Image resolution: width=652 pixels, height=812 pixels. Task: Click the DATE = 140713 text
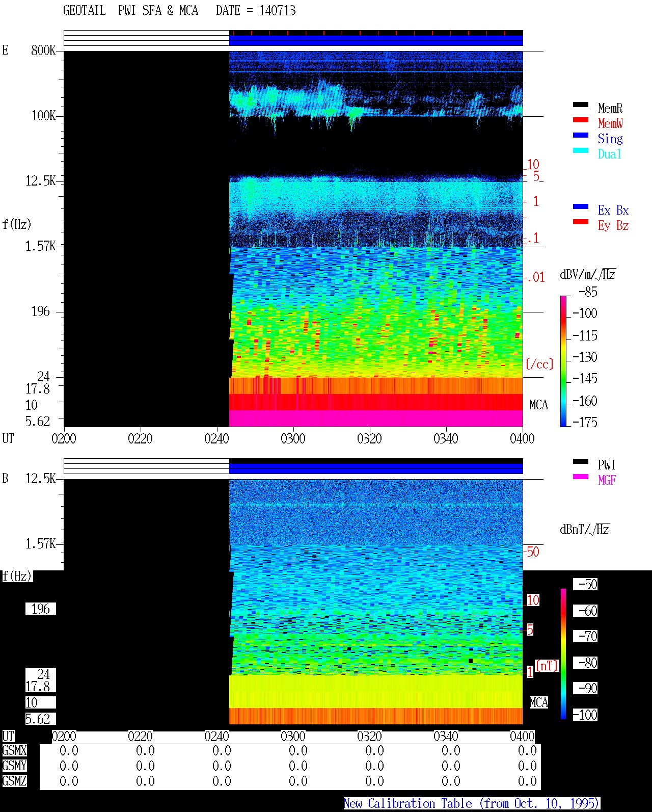256,11
